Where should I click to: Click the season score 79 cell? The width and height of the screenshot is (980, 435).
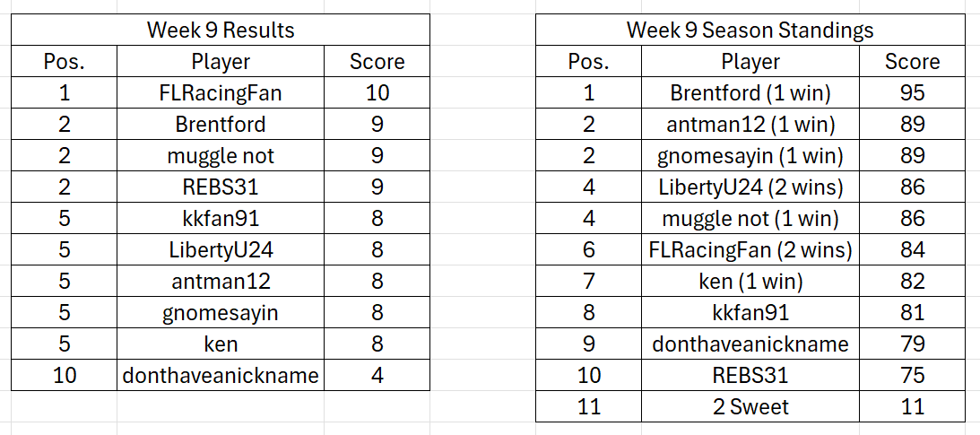click(x=912, y=344)
